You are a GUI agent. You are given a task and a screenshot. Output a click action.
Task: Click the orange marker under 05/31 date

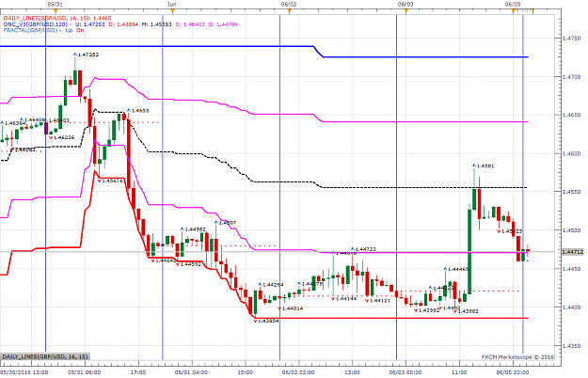(x=56, y=11)
